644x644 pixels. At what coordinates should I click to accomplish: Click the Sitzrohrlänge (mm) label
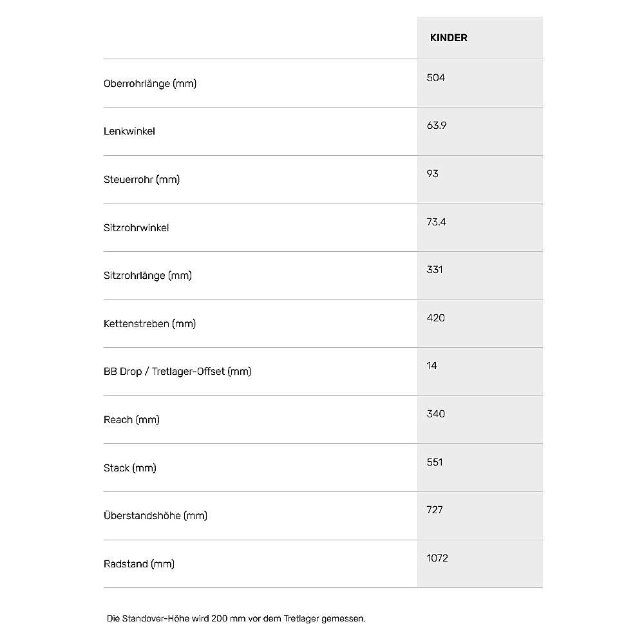pyautogui.click(x=147, y=276)
